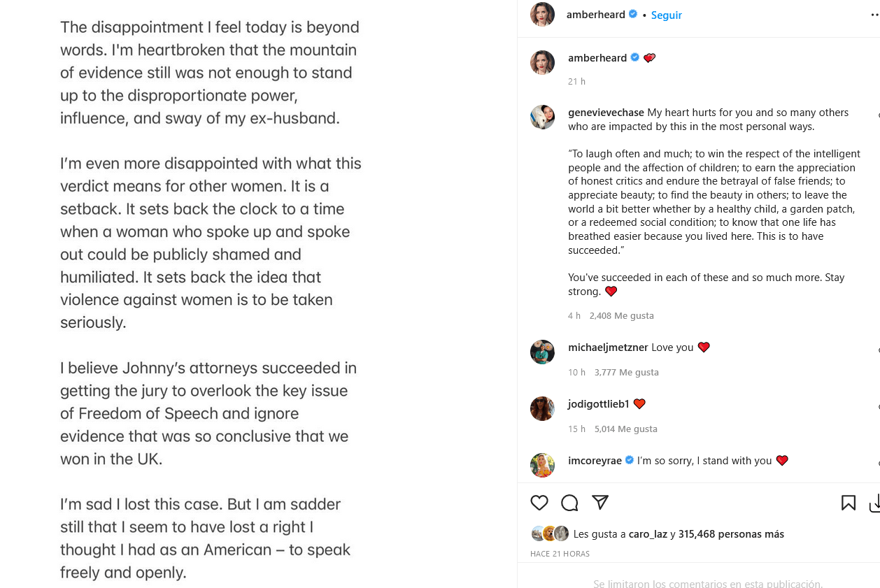Share the post using the paper plane icon
The height and width of the screenshot is (588, 880).
(600, 502)
